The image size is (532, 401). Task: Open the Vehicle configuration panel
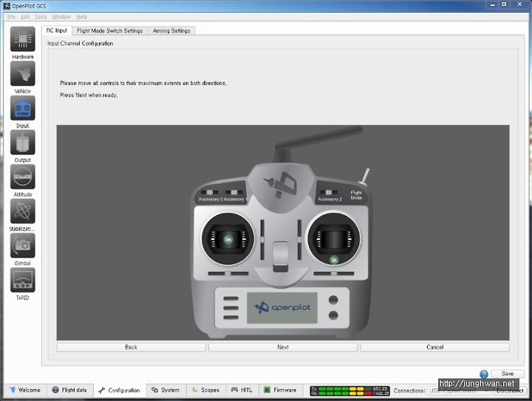click(22, 73)
